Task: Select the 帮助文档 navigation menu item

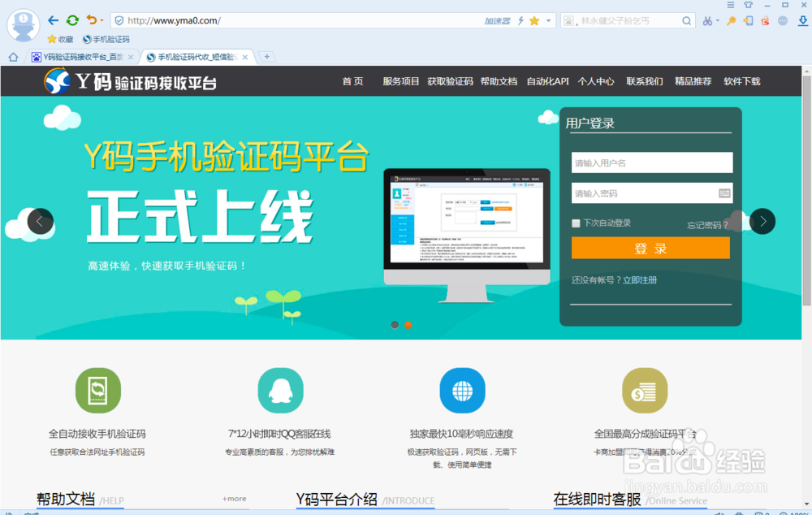Action: pos(499,81)
